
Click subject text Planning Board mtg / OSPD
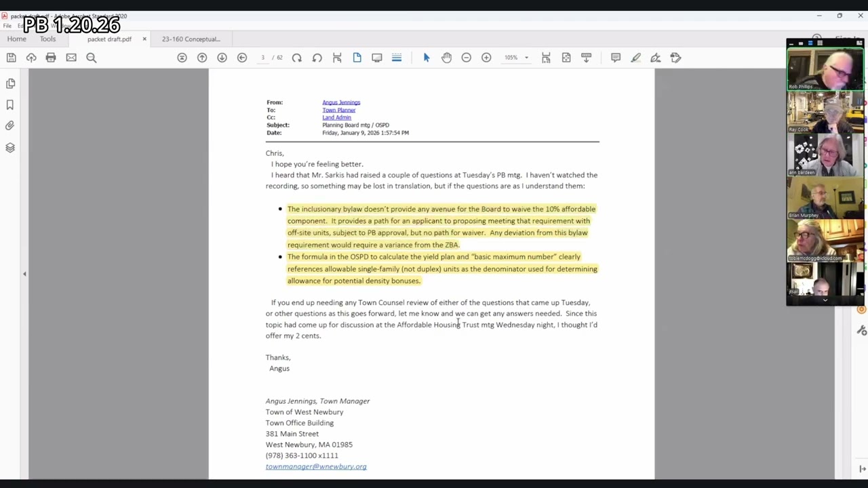pos(355,125)
